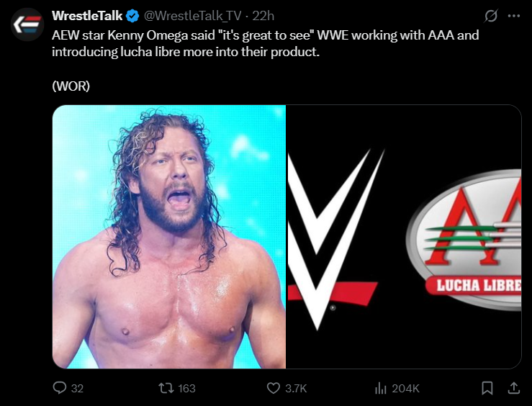Like the post with the heart icon
This screenshot has width=532, height=406.
pos(273,388)
